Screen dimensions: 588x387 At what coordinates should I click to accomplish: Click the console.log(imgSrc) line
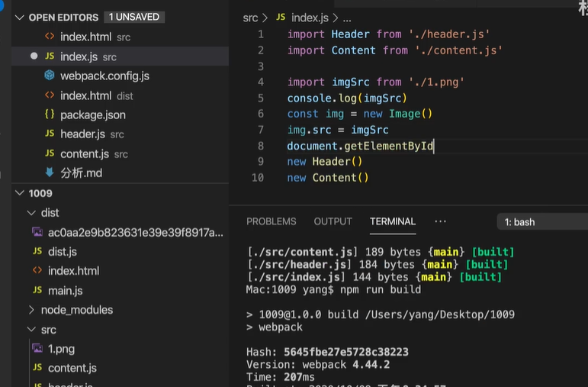[347, 98]
